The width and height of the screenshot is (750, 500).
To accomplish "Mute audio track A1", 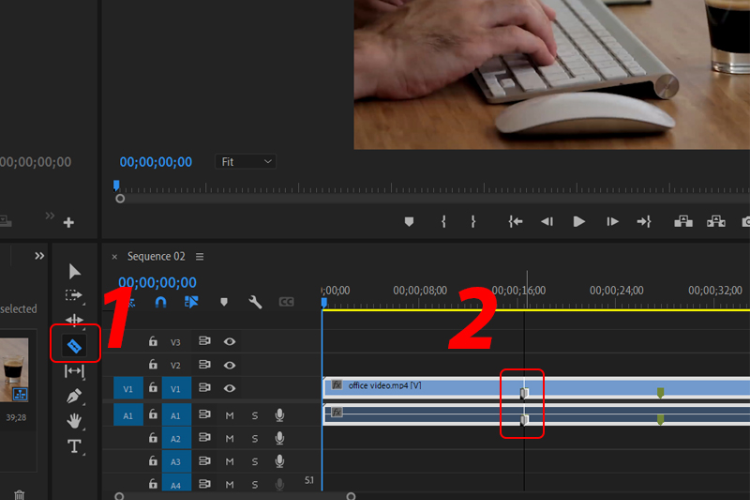I will (x=230, y=415).
